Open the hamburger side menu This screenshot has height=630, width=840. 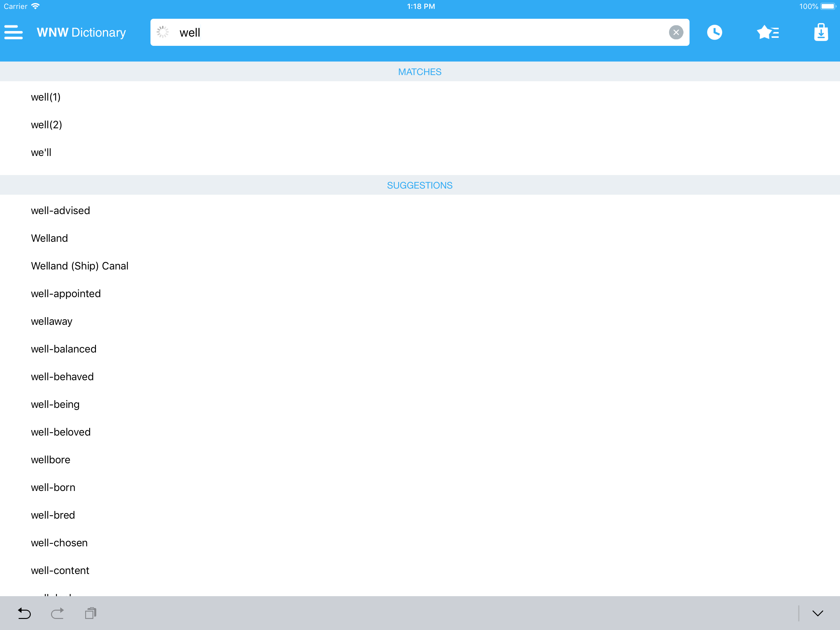(x=14, y=32)
